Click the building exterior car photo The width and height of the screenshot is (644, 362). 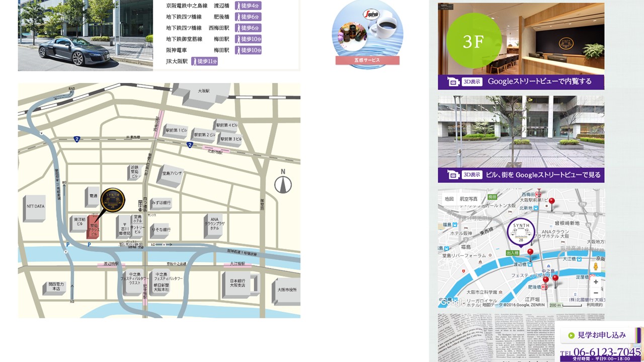(x=85, y=35)
